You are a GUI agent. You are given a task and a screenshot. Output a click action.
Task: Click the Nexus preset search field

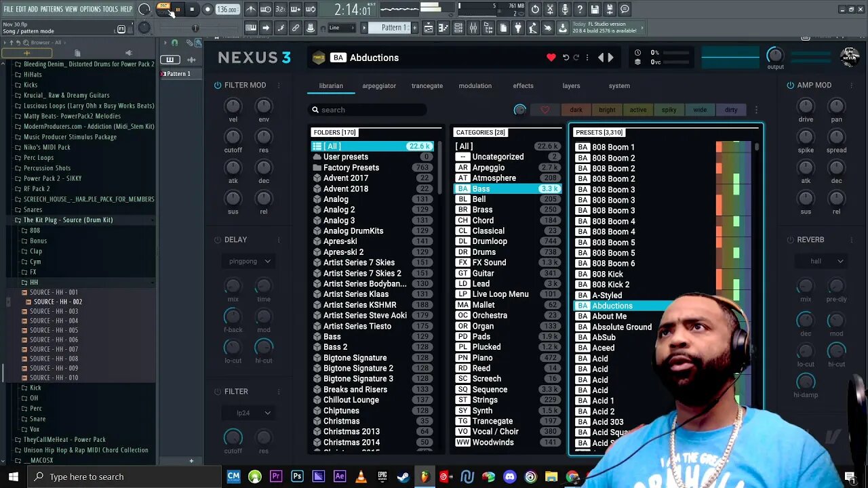click(368, 110)
